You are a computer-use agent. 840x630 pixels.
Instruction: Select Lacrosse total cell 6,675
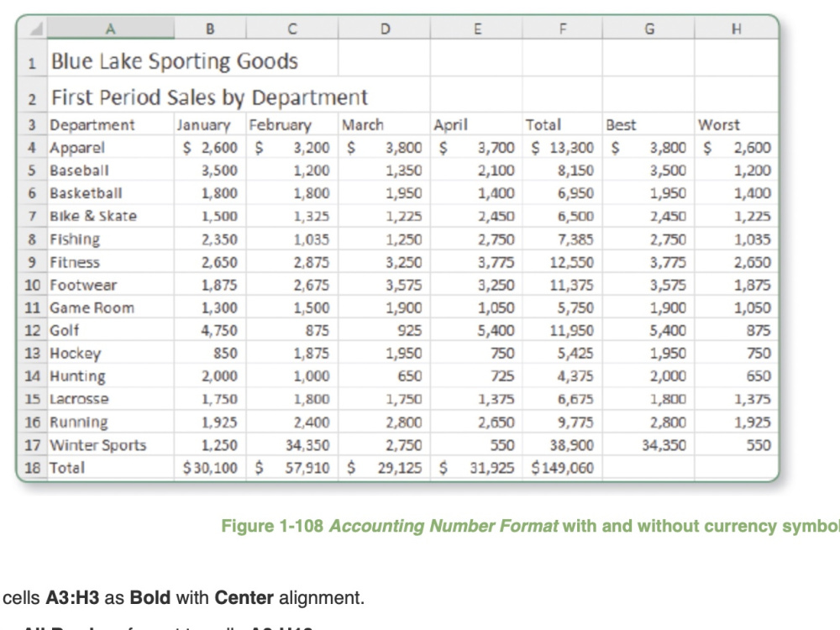tap(563, 399)
